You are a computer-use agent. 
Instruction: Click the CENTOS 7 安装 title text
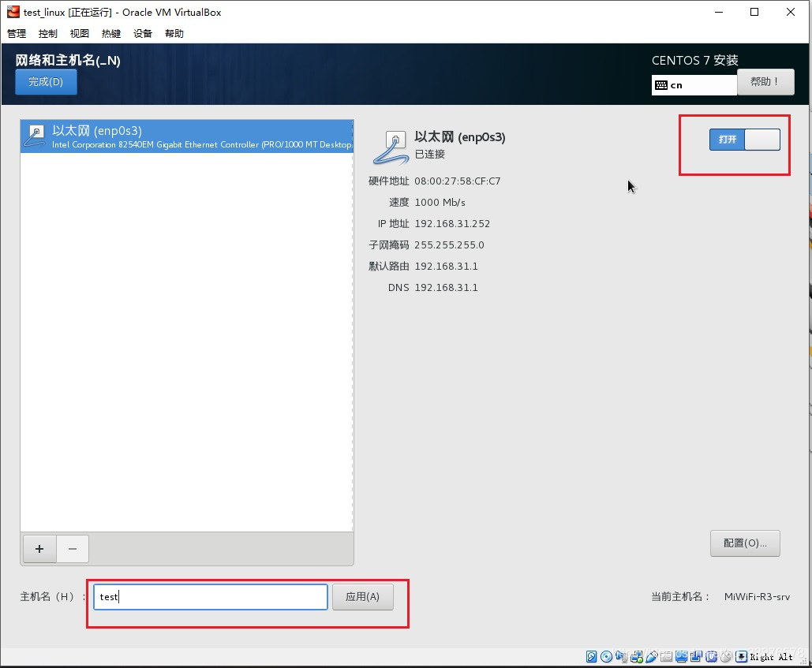pyautogui.click(x=695, y=61)
